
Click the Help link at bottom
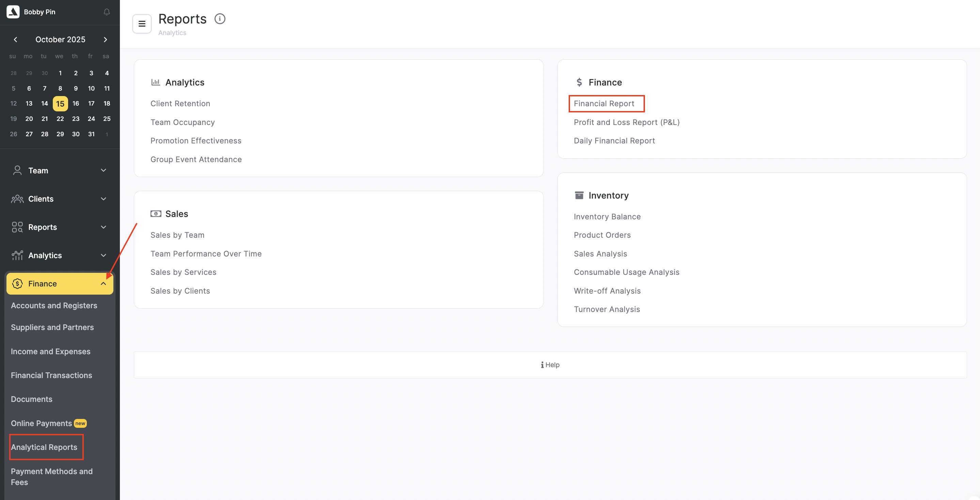(x=550, y=364)
